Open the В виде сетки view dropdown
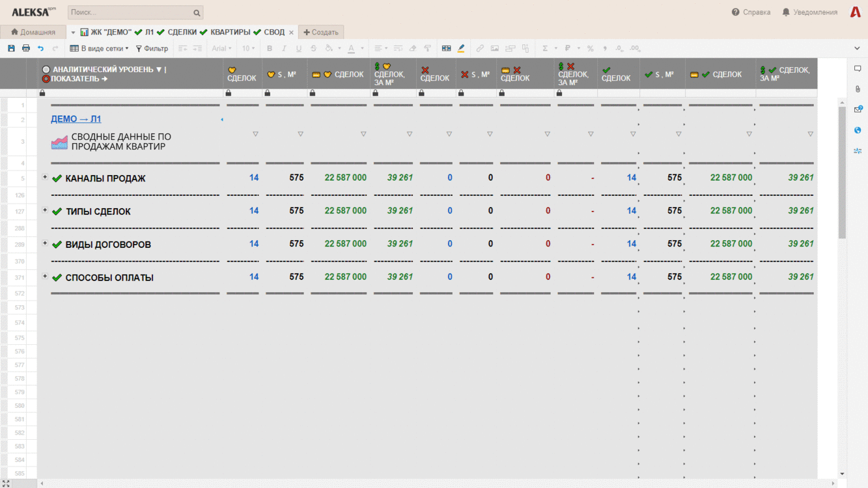This screenshot has width=868, height=488. point(100,48)
